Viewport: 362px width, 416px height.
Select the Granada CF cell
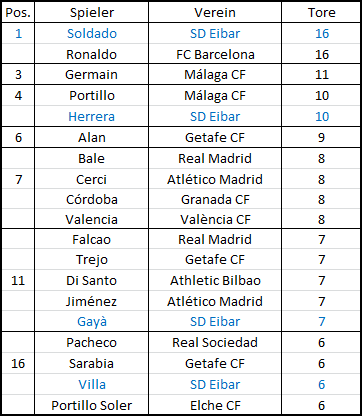pos(215,199)
